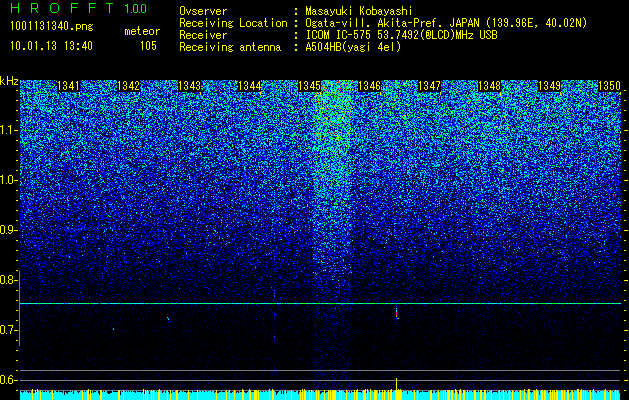The image size is (629, 400).
Task: Click the 1349 time marker
Action: pos(549,86)
